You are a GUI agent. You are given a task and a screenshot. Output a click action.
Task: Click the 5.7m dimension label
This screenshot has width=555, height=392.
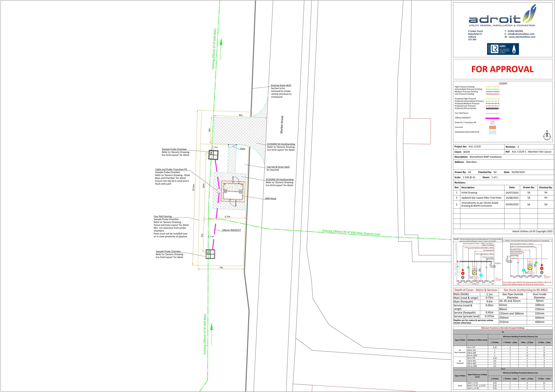(x=228, y=217)
